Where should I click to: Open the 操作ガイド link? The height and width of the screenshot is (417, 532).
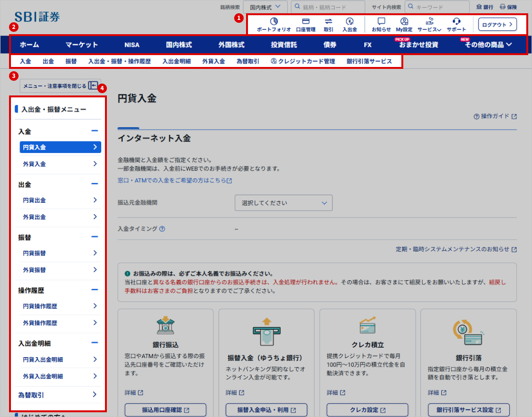(x=495, y=116)
